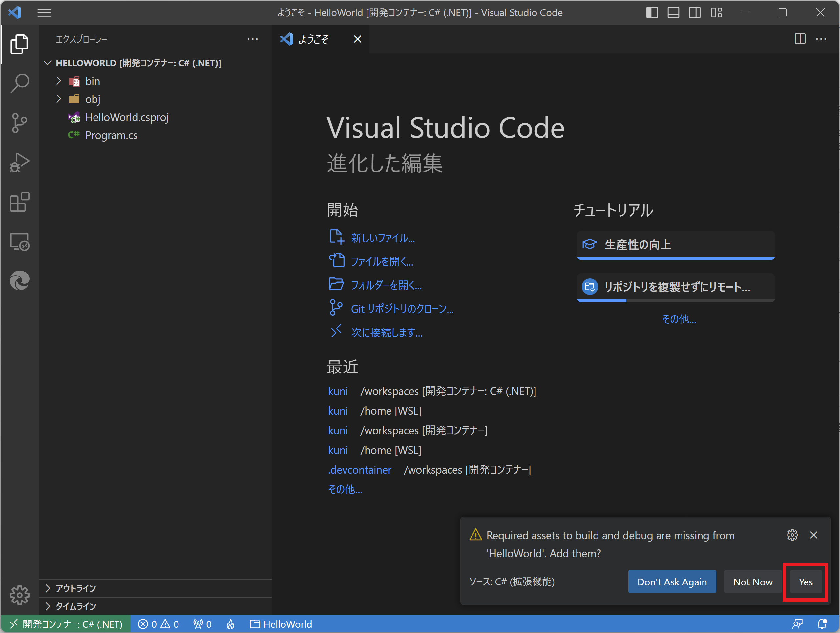Open the Remote Explorer view icon
This screenshot has height=633, width=840.
pyautogui.click(x=19, y=241)
